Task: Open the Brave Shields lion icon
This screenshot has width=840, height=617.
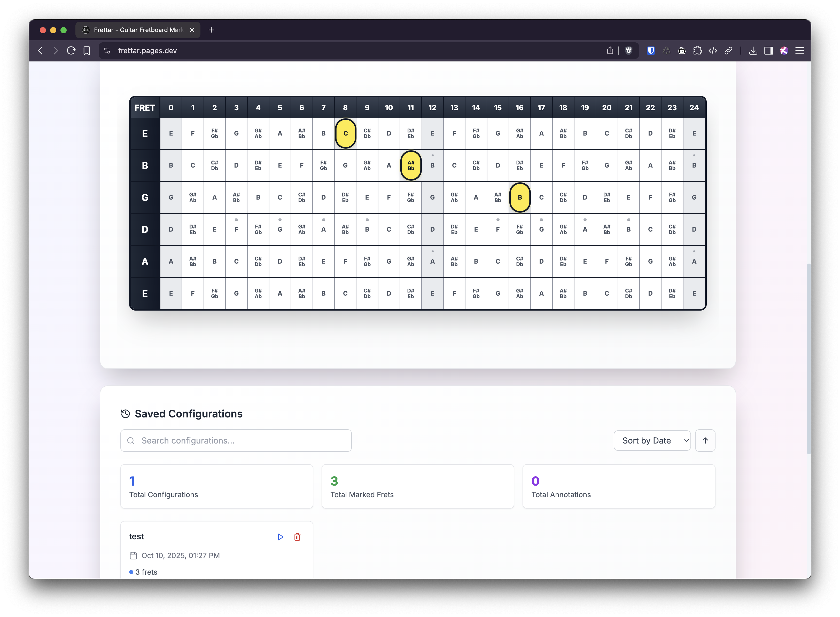Action: coord(628,50)
